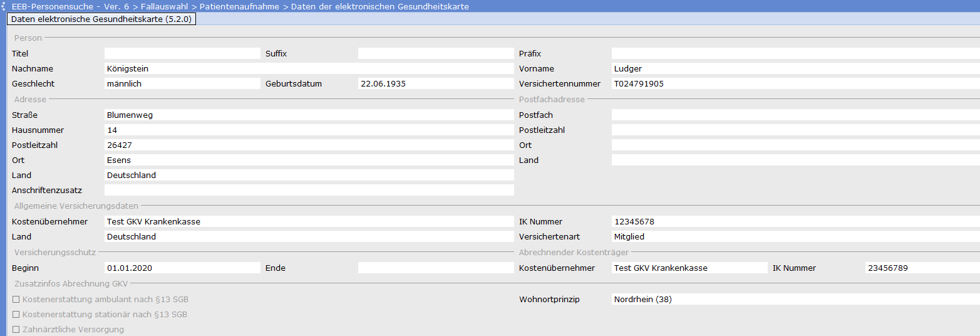Click Versichertenart field showing Mitglied
This screenshot has height=336, width=980.
pyautogui.click(x=796, y=237)
